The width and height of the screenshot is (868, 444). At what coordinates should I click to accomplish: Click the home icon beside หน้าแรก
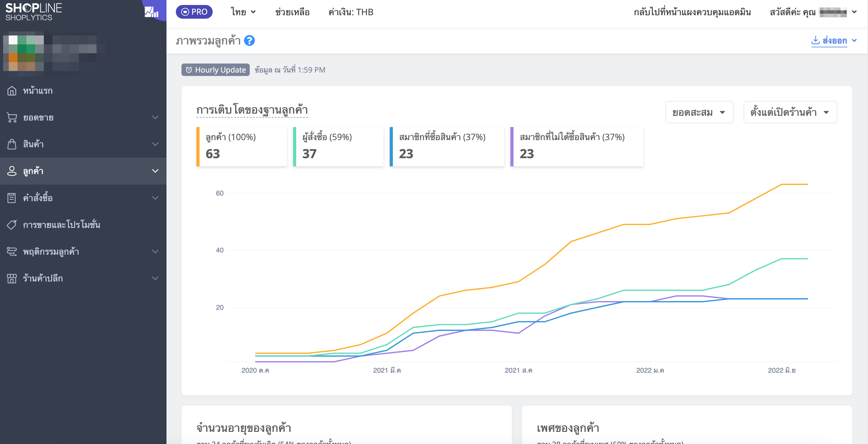12,91
